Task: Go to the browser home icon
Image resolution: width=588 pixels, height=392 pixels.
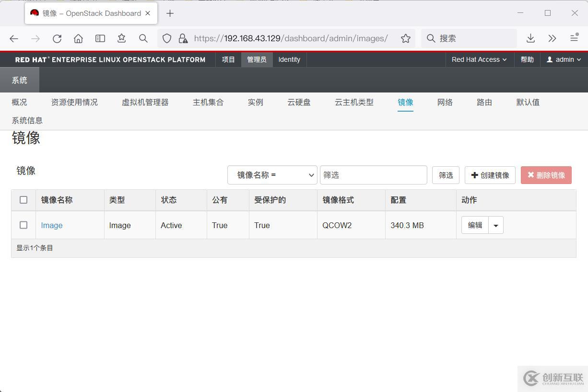Action: click(x=78, y=38)
